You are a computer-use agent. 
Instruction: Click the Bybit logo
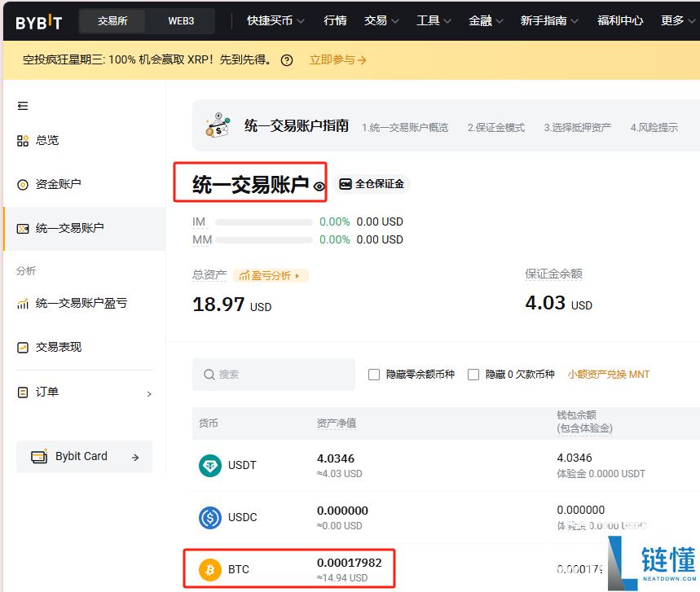(39, 21)
